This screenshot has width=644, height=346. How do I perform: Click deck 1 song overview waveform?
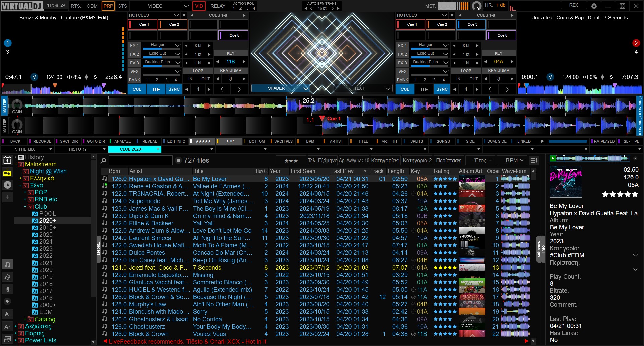pos(64,89)
